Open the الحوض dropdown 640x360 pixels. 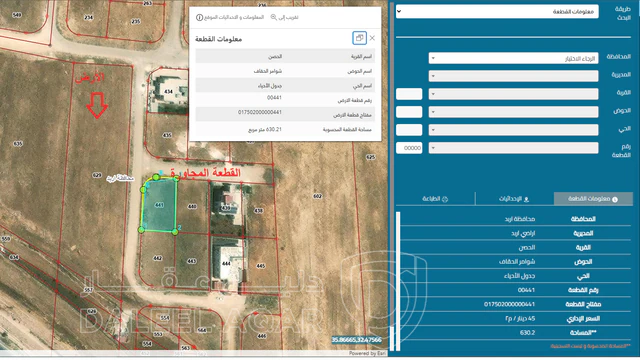click(x=513, y=112)
